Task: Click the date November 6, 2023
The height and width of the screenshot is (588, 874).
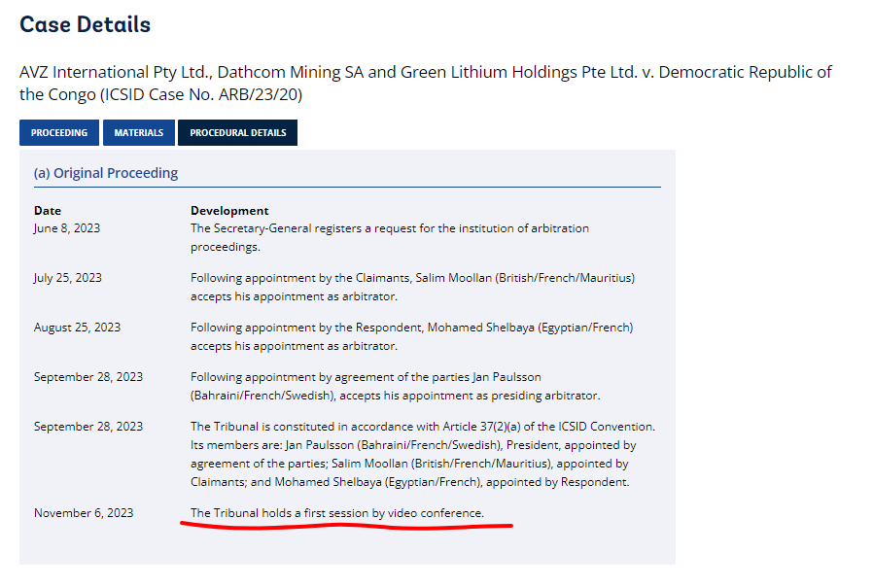Action: coord(84,513)
